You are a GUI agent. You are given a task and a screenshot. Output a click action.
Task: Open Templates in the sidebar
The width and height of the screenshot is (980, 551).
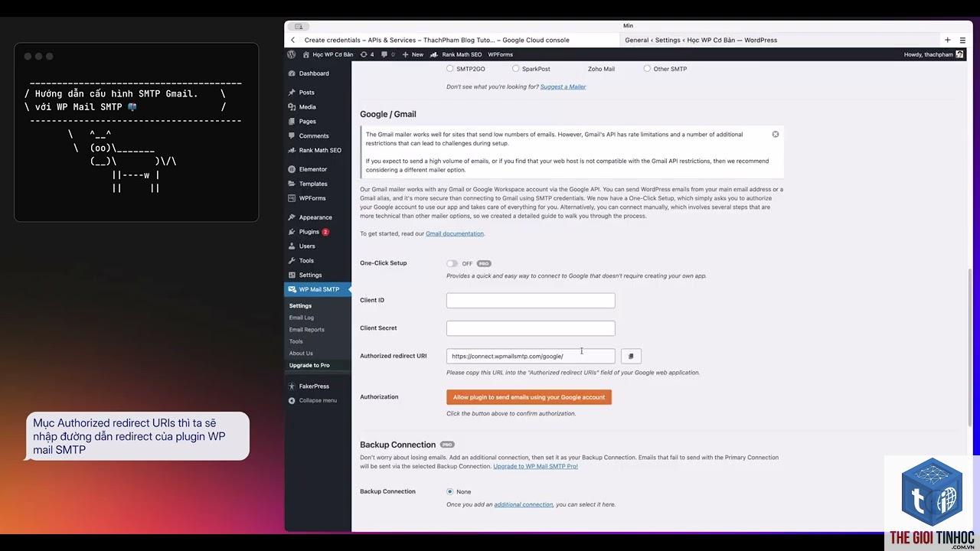313,184
